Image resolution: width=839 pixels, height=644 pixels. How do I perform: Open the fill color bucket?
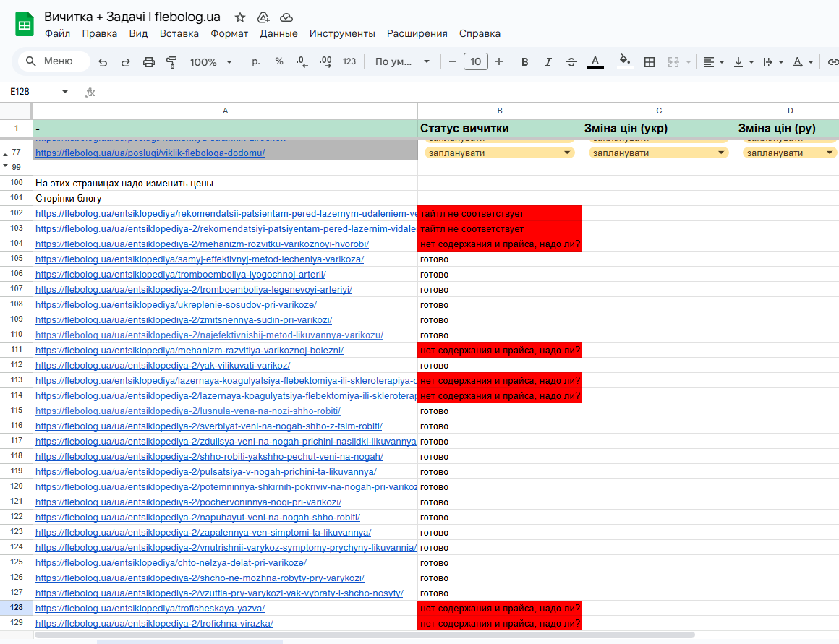[624, 61]
